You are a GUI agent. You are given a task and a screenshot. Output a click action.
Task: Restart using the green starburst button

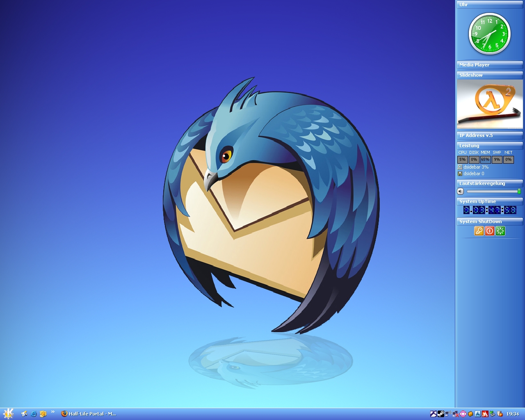click(500, 231)
